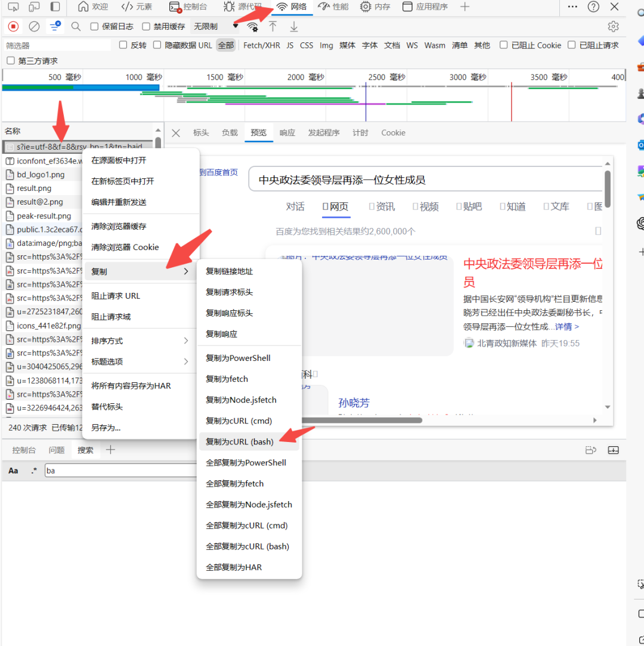Click the drawer search input field
The height and width of the screenshot is (646, 644).
[x=120, y=471]
